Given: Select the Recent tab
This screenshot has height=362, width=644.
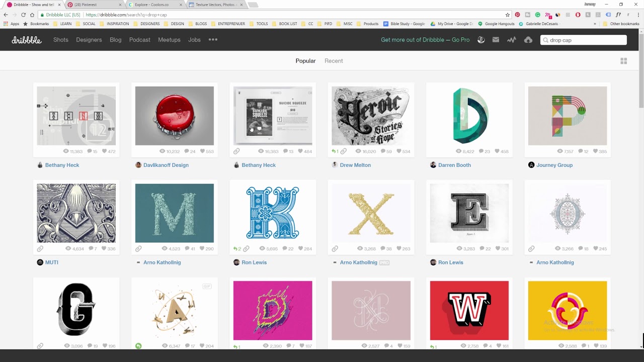Looking at the screenshot, I should [x=334, y=61].
